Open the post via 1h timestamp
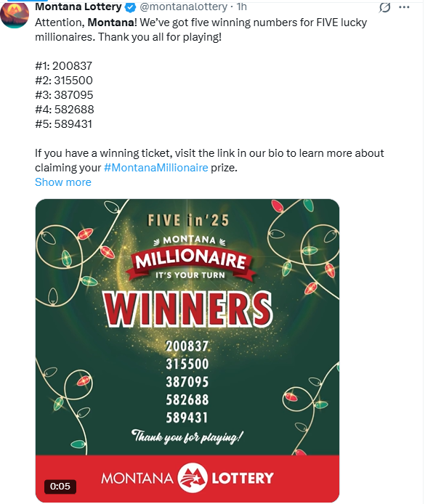Image resolution: width=441 pixels, height=504 pixels. click(241, 7)
